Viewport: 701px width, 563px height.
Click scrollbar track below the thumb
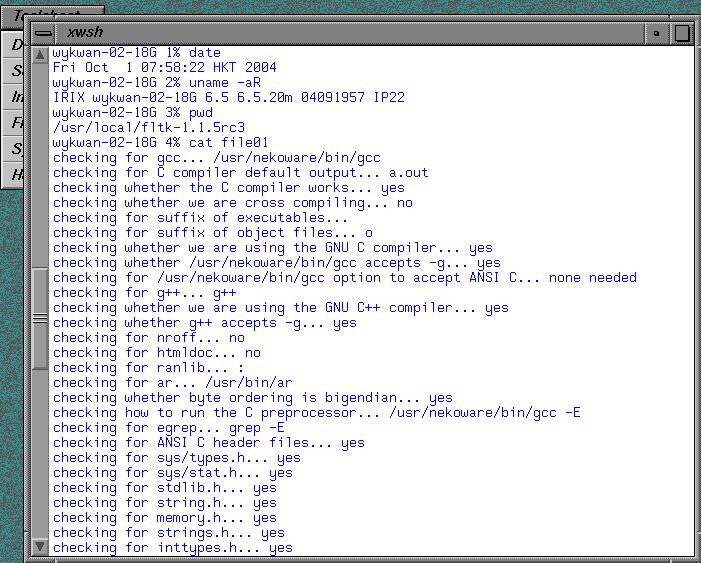[40, 454]
